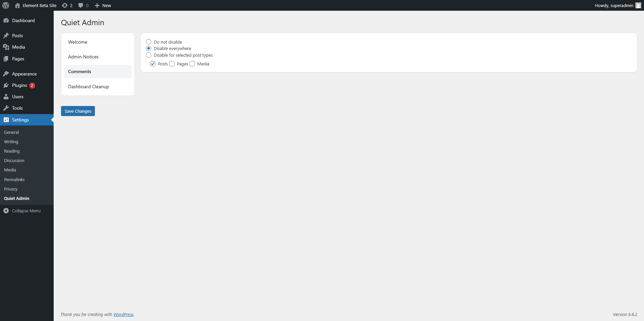Image resolution: width=644 pixels, height=321 pixels.
Task: Click the Quiet Admin page heading
Action: point(83,22)
